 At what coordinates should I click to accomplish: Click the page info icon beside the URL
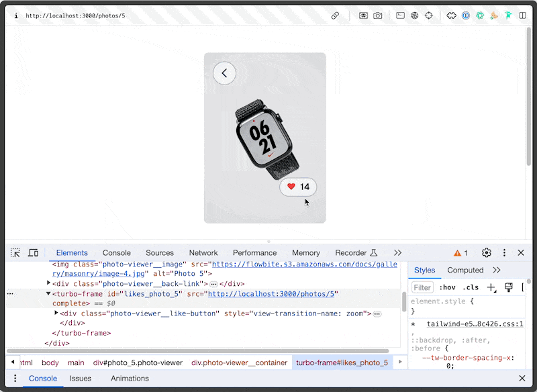coord(15,15)
